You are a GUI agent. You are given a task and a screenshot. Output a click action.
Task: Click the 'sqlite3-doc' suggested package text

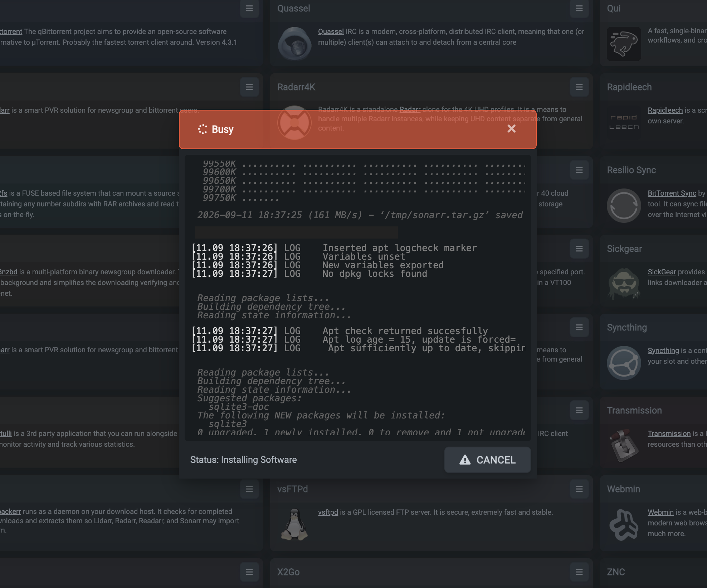click(239, 407)
